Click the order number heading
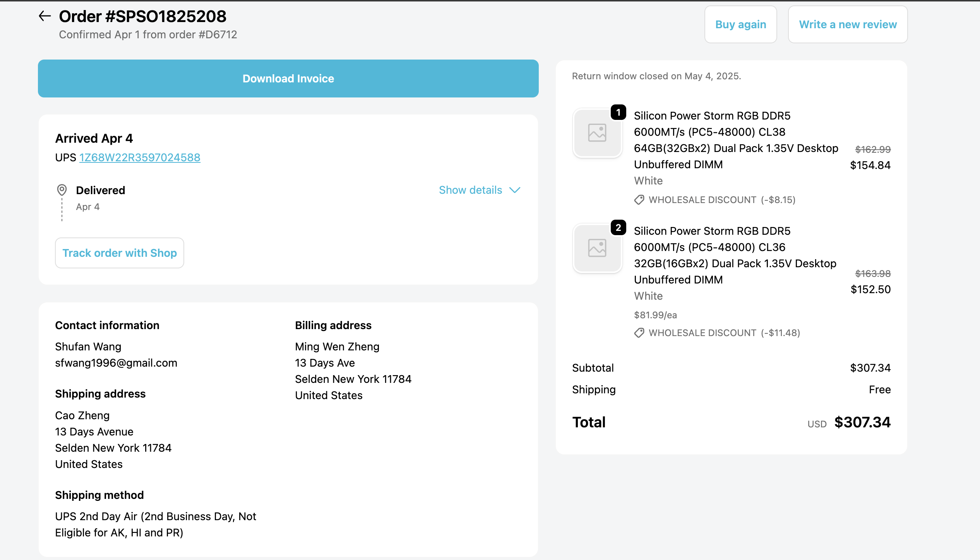Screen dimensions: 980x560 (x=143, y=16)
